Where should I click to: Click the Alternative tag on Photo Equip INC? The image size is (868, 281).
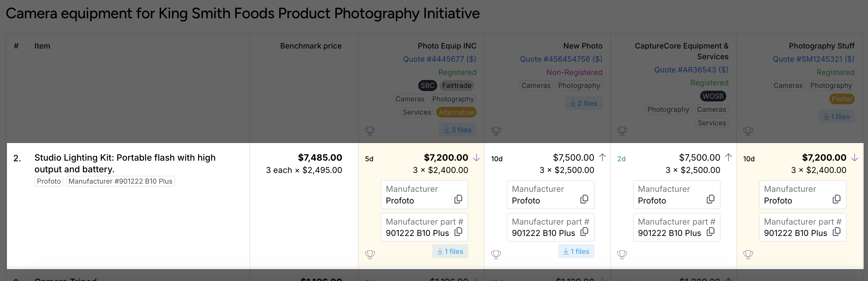pos(456,112)
